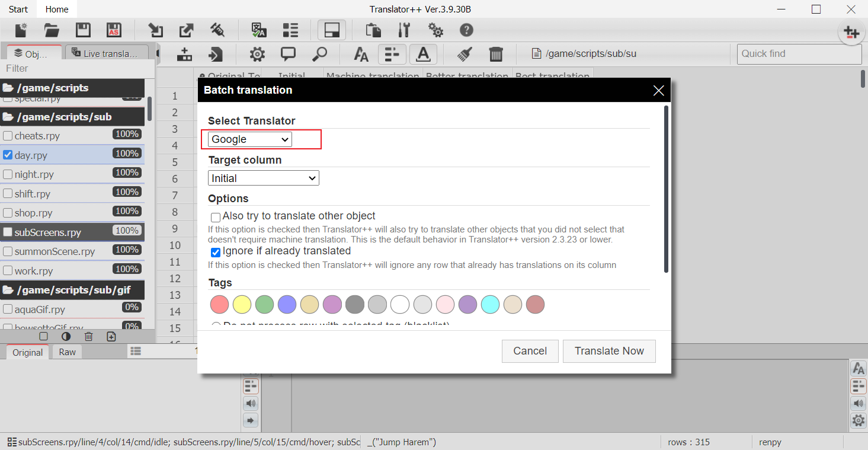868x450 pixels.
Task: Click speaker icon in the right editor panel
Action: pos(859,404)
